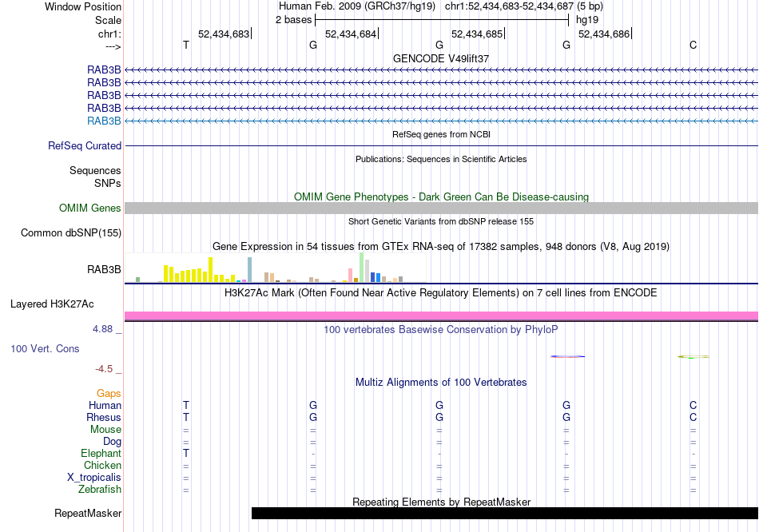The width and height of the screenshot is (759, 532).
Task: Click the blue-red PhyloP conservation mark
Action: coord(567,357)
